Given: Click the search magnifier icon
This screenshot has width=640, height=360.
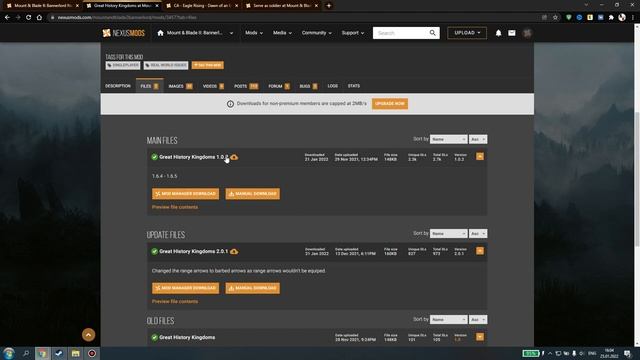Looking at the screenshot, I should [x=432, y=33].
